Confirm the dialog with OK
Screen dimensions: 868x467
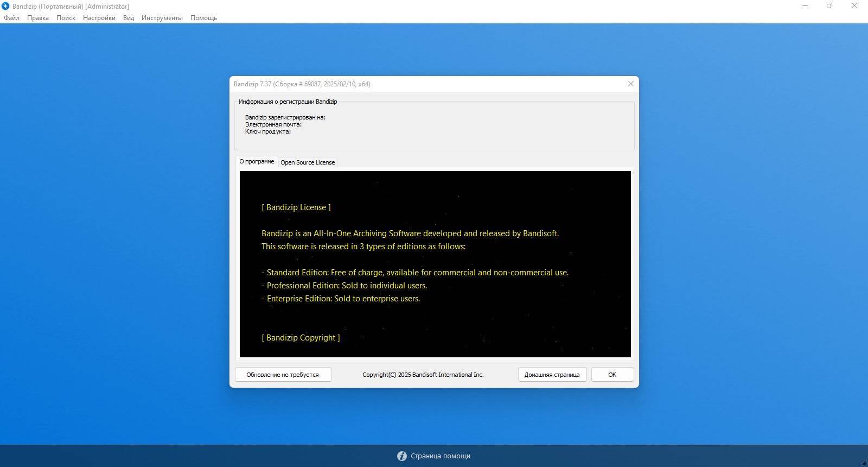[x=612, y=375]
